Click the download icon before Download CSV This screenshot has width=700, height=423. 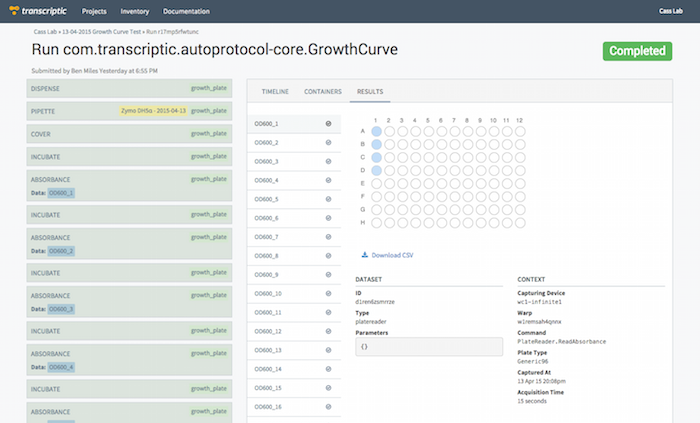(364, 255)
